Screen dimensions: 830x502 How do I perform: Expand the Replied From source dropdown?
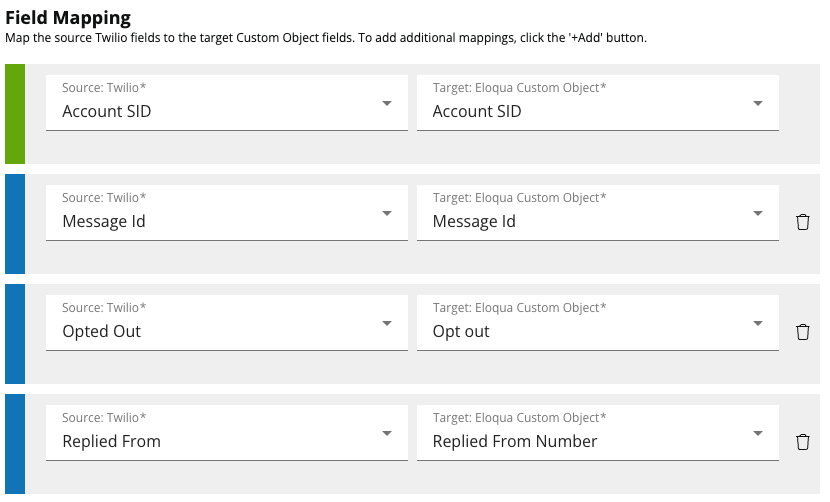pos(227,433)
